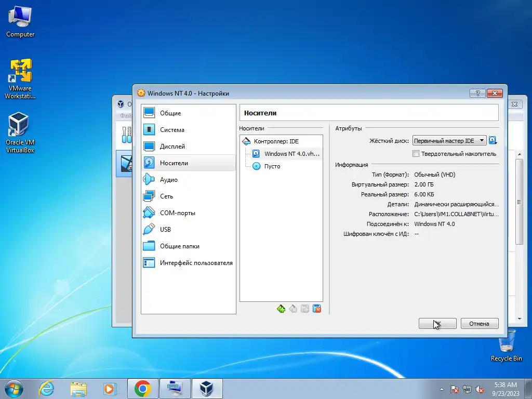The width and height of the screenshot is (532, 399).
Task: Click the hard disk icon beside Windows NT 4.0.vhd
Action: coord(256,154)
